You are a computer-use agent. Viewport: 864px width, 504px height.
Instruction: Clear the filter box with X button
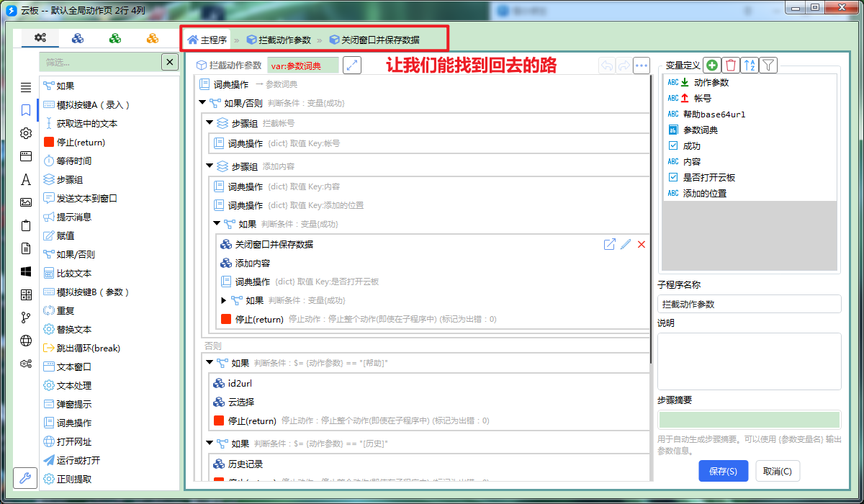pos(169,63)
